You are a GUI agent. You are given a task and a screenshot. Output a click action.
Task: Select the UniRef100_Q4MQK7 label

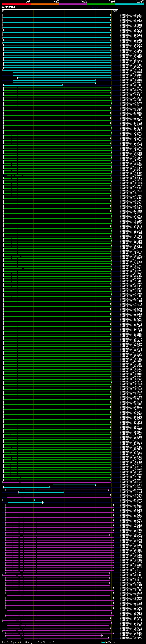point(131,552)
